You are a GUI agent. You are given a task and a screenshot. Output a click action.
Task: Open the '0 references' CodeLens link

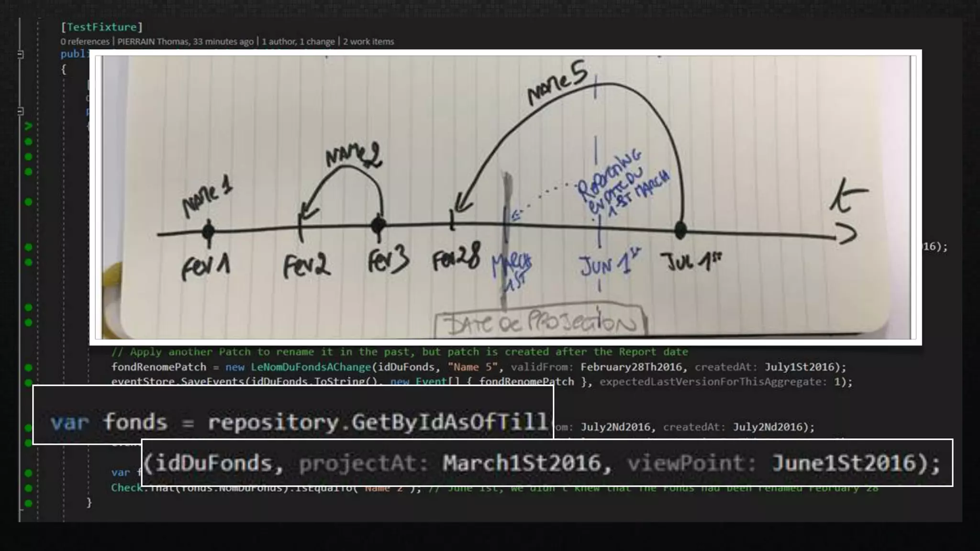[85, 42]
